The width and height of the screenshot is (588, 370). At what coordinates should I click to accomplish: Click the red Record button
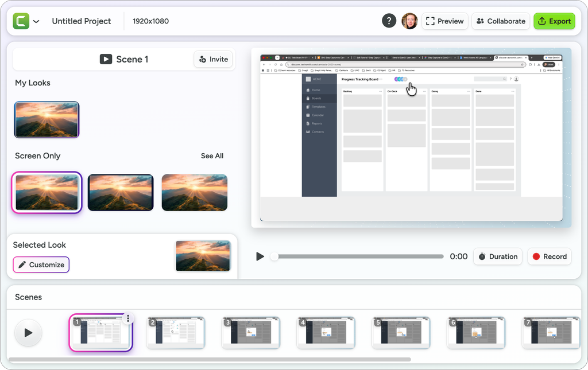pyautogui.click(x=550, y=256)
